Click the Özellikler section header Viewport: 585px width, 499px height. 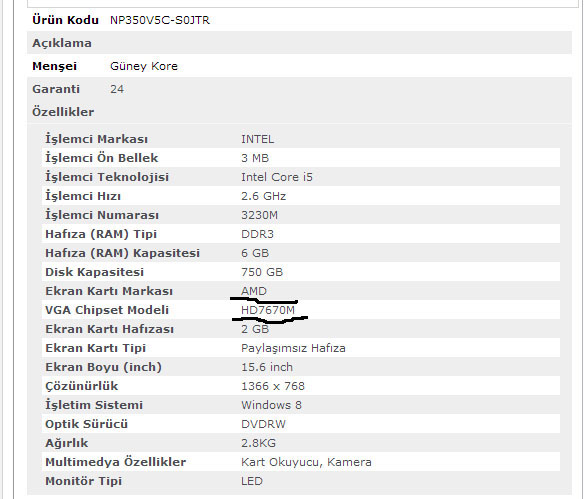pyautogui.click(x=63, y=112)
